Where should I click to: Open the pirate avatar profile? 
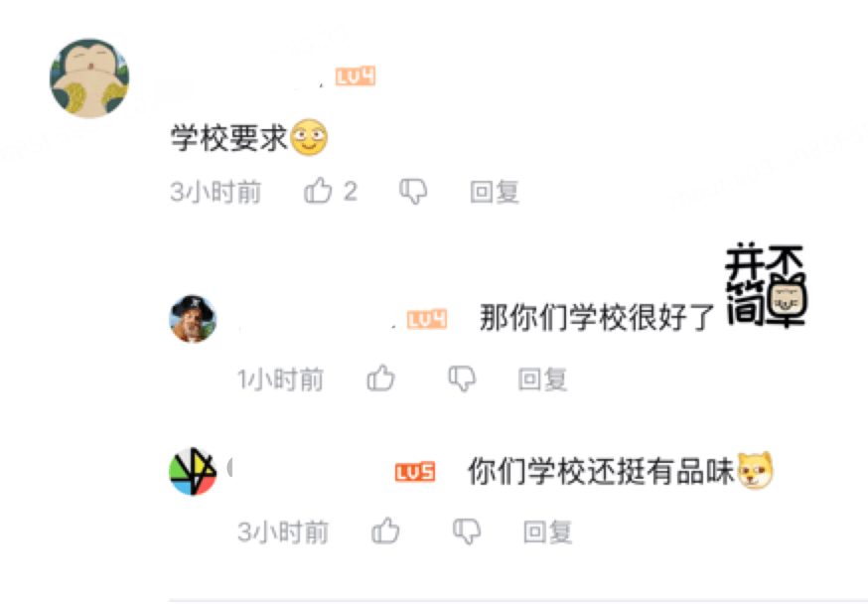[193, 318]
